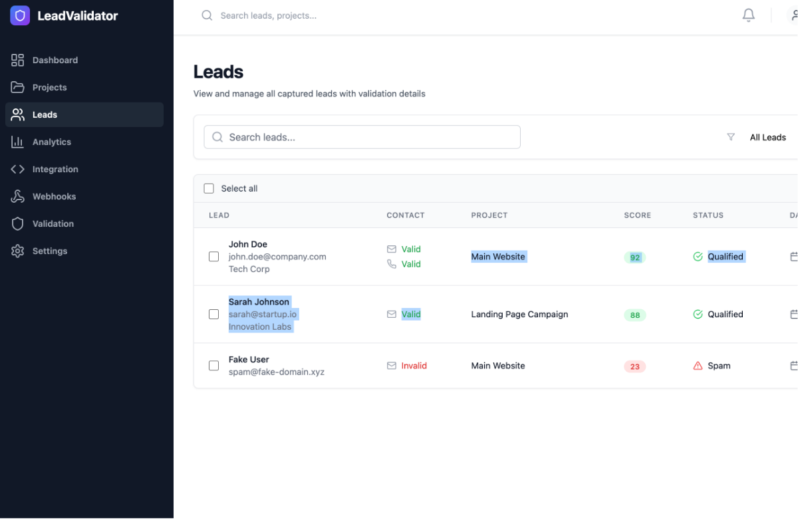Check John Doe's row checkbox
Viewport: 798px width, 532px height.
click(213, 256)
